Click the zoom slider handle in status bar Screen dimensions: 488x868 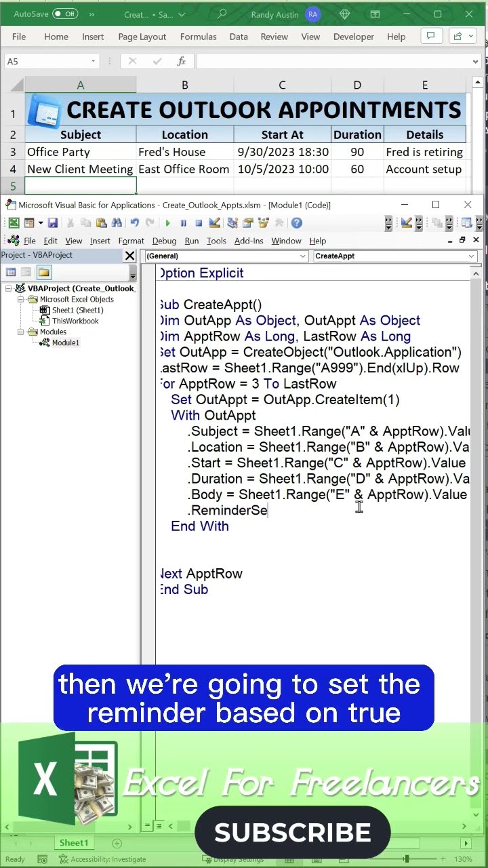(407, 859)
